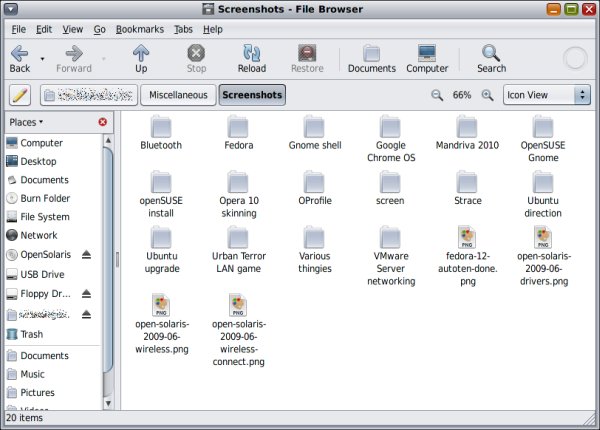This screenshot has width=600, height=430.
Task: Close the Places sidebar
Action: click(x=103, y=122)
